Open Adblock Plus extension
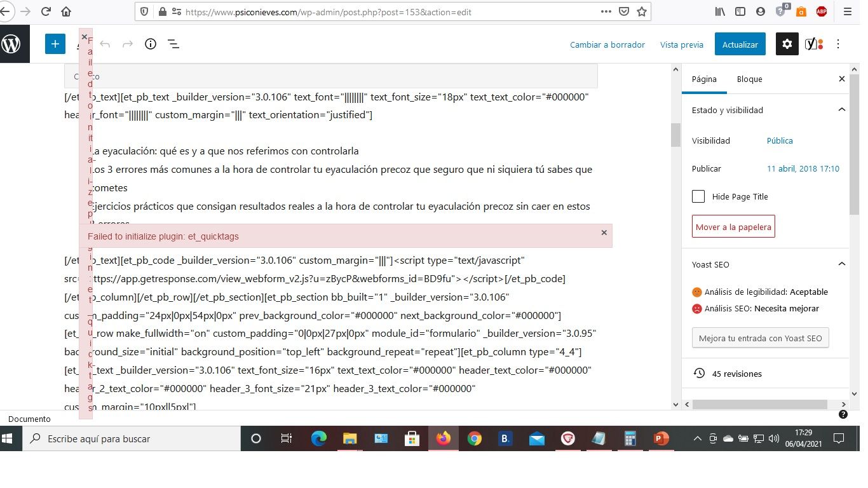This screenshot has width=868, height=488. [821, 11]
